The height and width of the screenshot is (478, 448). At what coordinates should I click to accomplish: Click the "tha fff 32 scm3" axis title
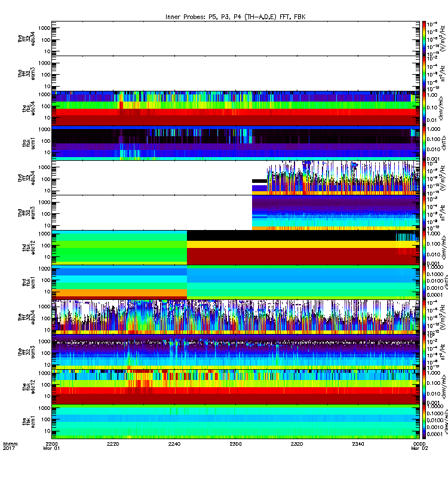point(26,73)
